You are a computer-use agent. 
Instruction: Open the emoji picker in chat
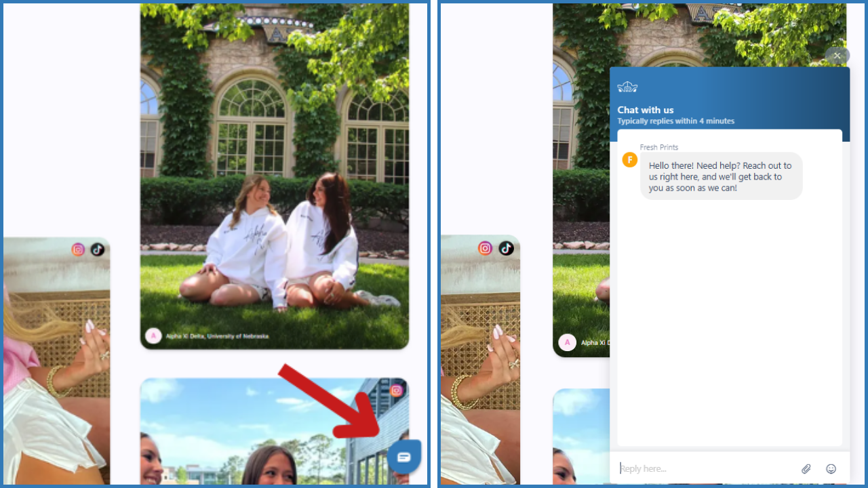click(x=831, y=468)
